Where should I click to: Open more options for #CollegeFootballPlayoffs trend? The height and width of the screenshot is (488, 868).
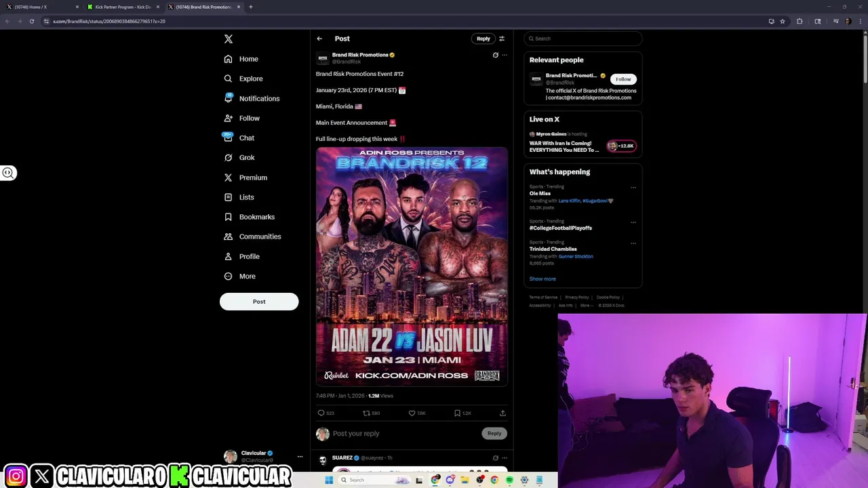[x=633, y=222]
